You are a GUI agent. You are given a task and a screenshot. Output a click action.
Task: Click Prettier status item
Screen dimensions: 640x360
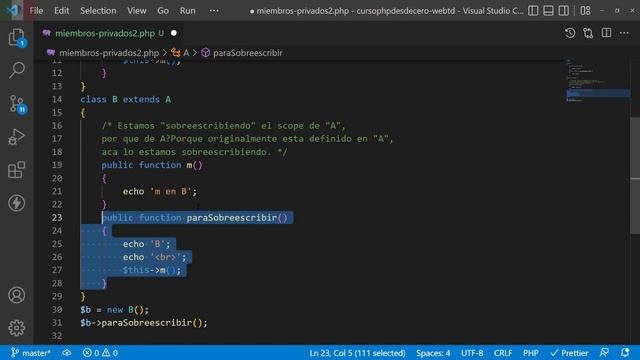click(x=569, y=353)
